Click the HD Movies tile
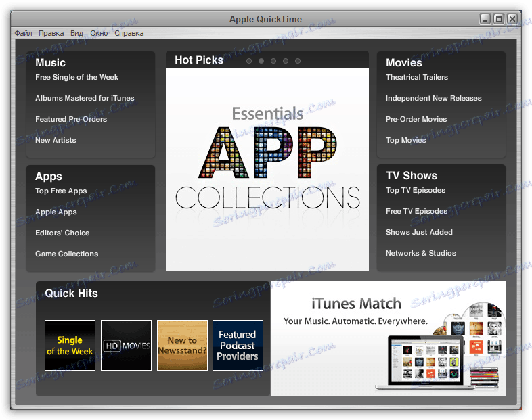 126,345
